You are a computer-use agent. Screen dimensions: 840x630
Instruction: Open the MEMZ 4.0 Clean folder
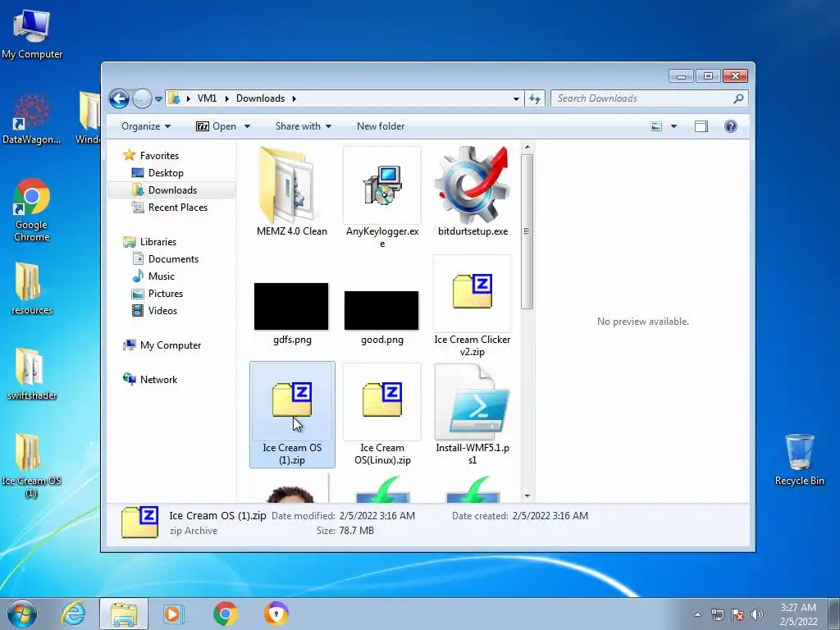click(x=291, y=192)
